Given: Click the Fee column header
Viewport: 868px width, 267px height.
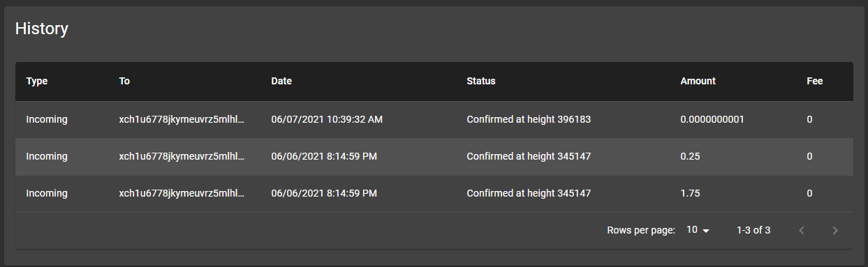Looking at the screenshot, I should 815,81.
